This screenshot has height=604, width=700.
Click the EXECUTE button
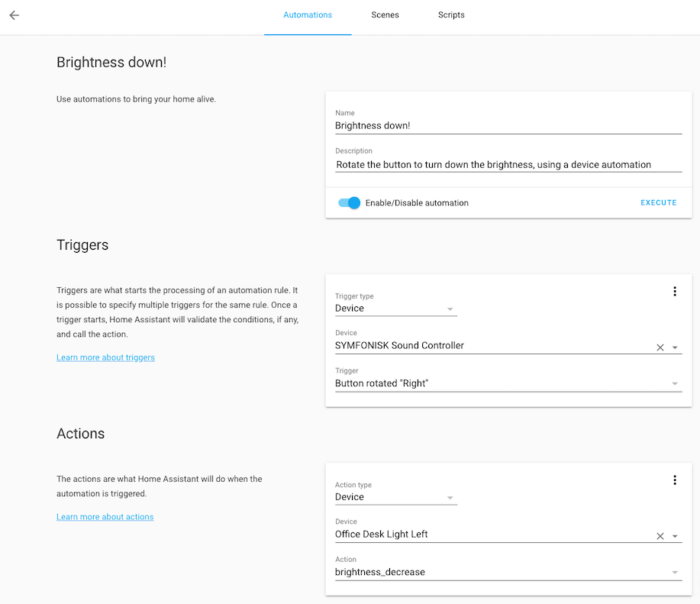(658, 202)
